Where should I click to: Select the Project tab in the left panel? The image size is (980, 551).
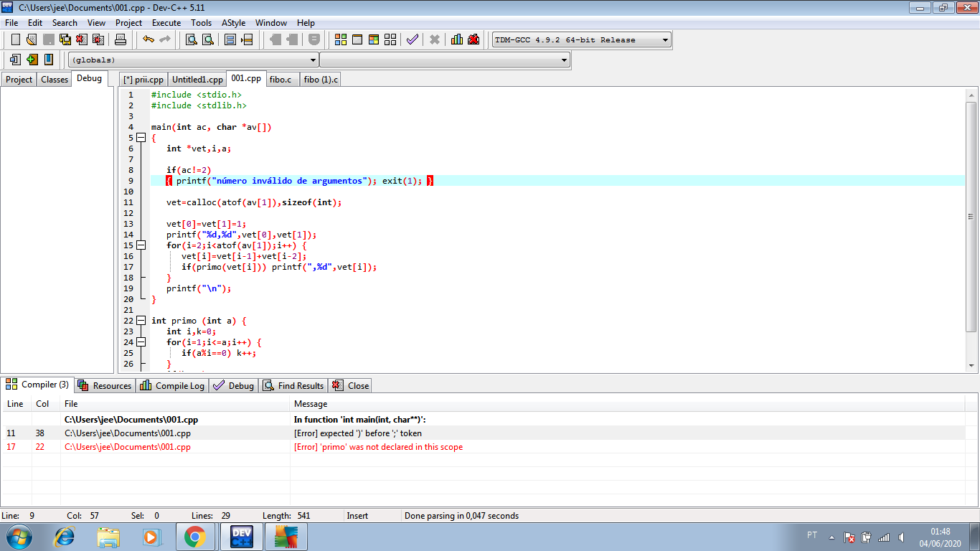[x=19, y=80]
